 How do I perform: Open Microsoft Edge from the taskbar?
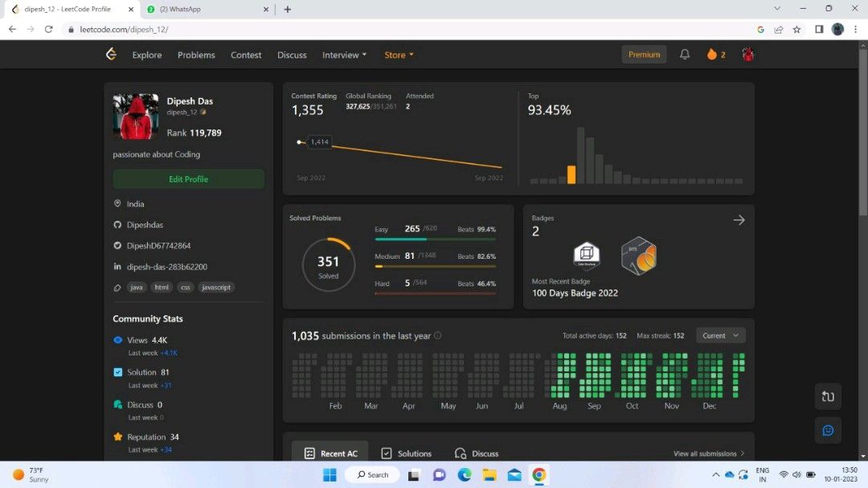tap(465, 474)
